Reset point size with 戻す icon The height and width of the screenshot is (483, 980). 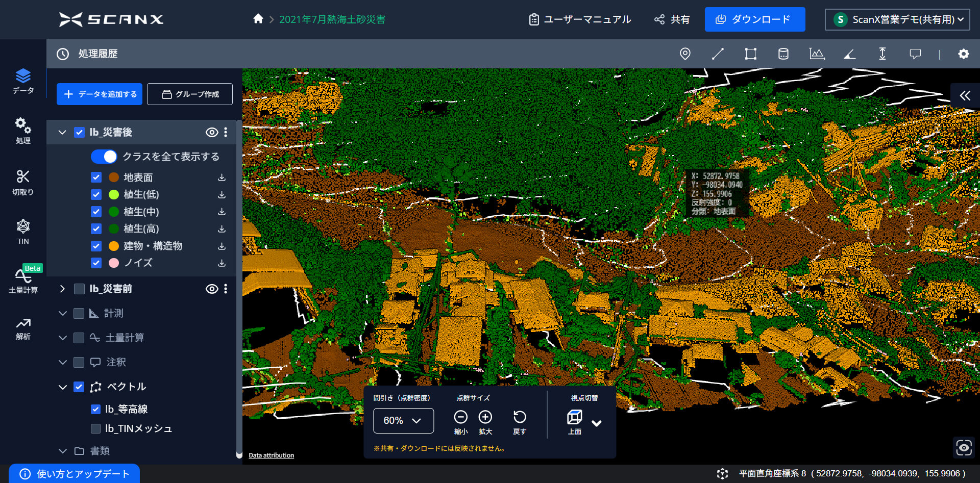click(520, 417)
